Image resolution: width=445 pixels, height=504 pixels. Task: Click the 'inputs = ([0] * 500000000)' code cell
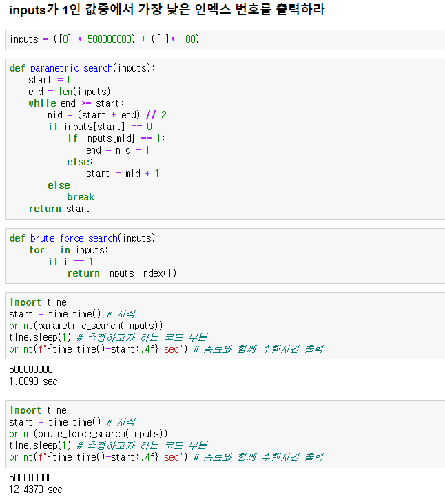click(x=225, y=39)
